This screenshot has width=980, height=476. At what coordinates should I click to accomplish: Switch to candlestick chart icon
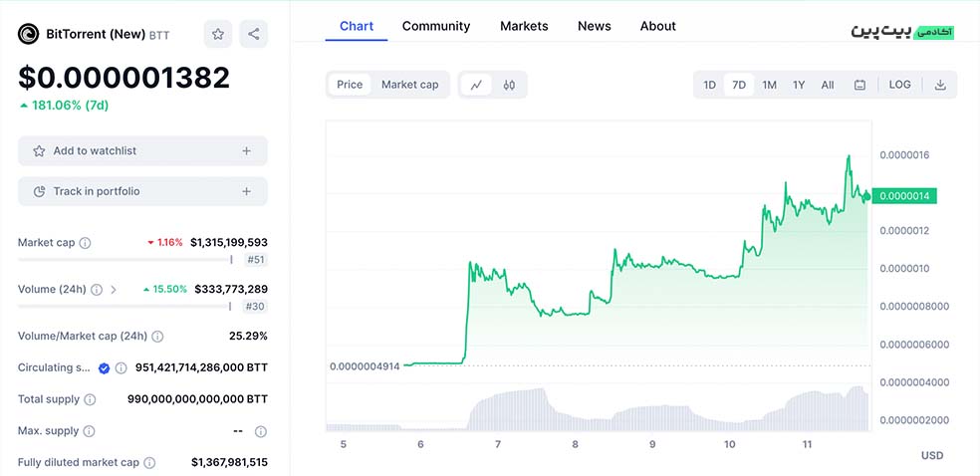pos(509,85)
